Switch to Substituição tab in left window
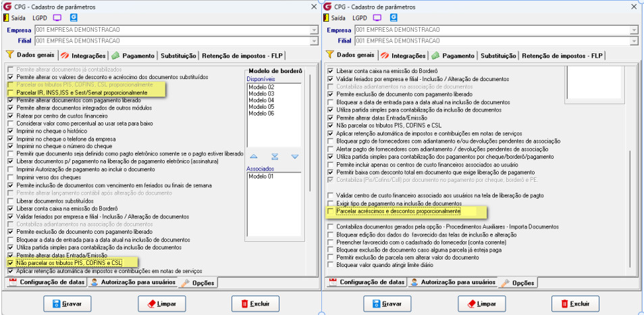Screen dimensions: 644x315 [178, 55]
